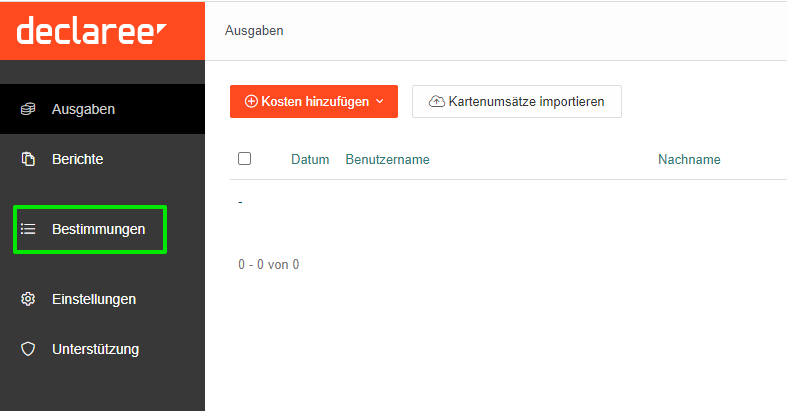Click the plus icon on Kosten hinzufügen
787x411 pixels.
pyautogui.click(x=251, y=102)
